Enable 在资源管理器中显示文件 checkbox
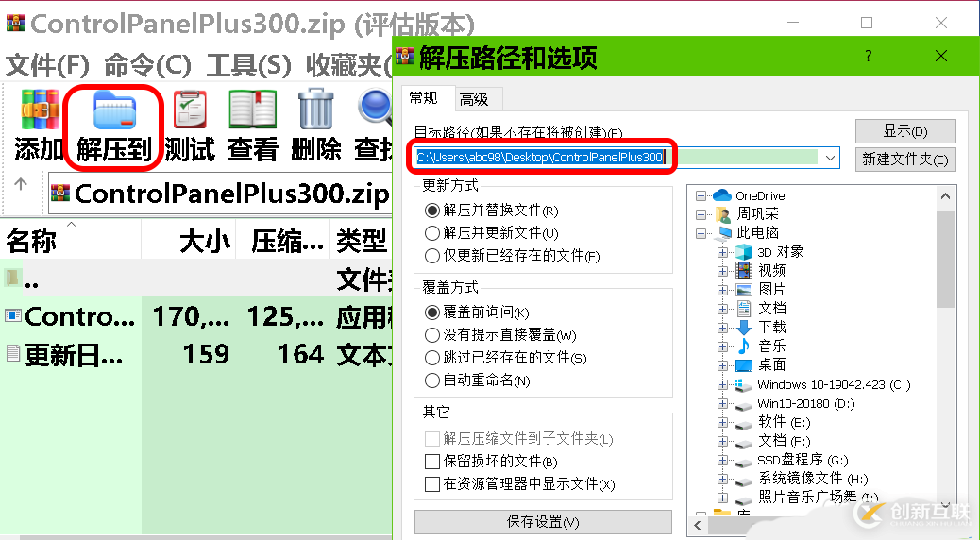 (431, 483)
